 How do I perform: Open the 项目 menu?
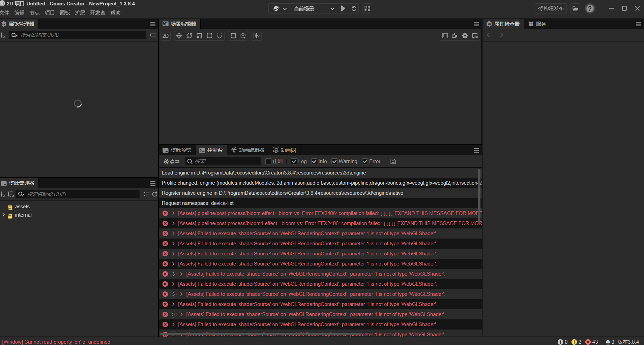point(50,13)
